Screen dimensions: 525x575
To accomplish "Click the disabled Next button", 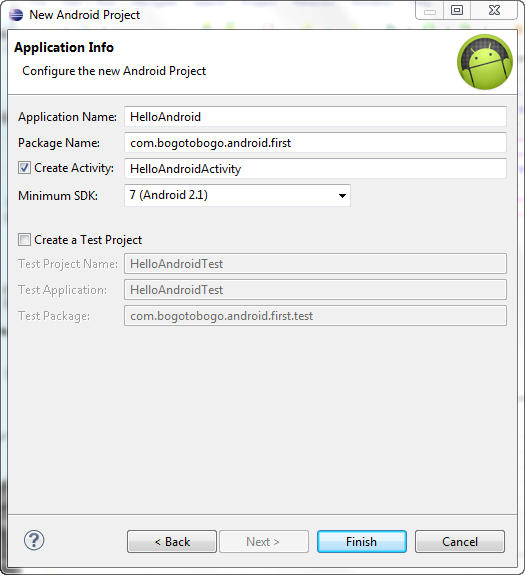I will 264,541.
